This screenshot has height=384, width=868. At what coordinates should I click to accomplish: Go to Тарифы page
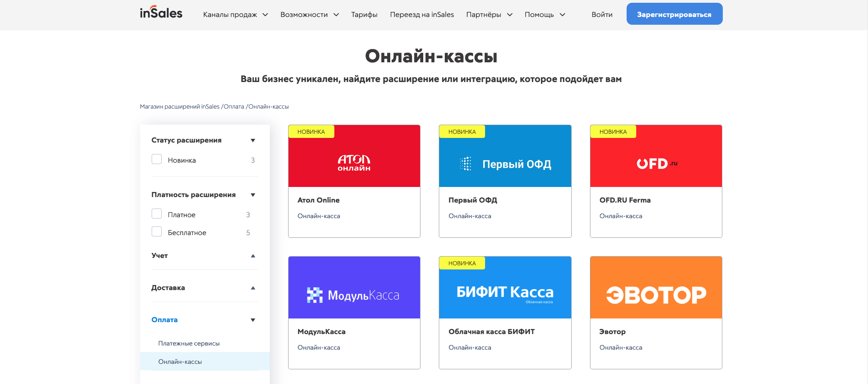coord(364,15)
